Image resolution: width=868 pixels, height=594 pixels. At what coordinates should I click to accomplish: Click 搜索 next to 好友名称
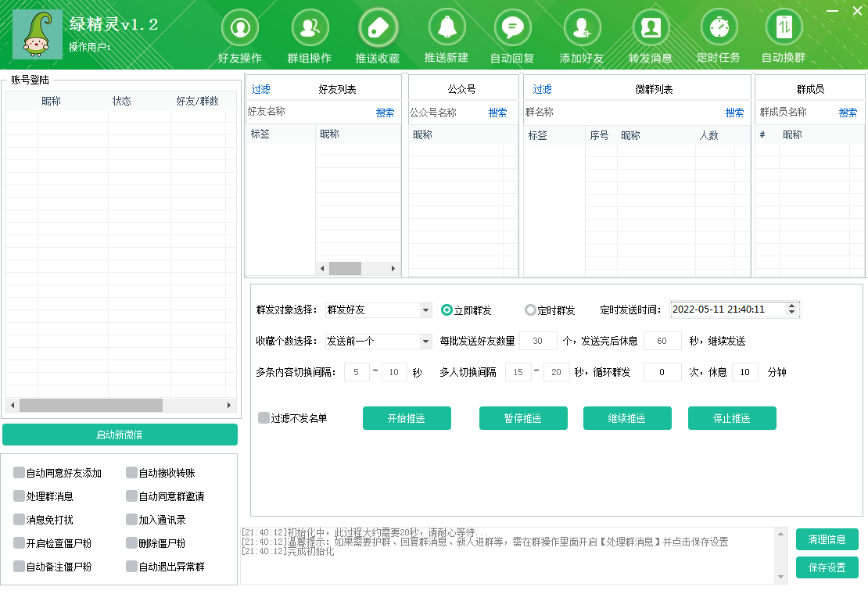click(385, 113)
